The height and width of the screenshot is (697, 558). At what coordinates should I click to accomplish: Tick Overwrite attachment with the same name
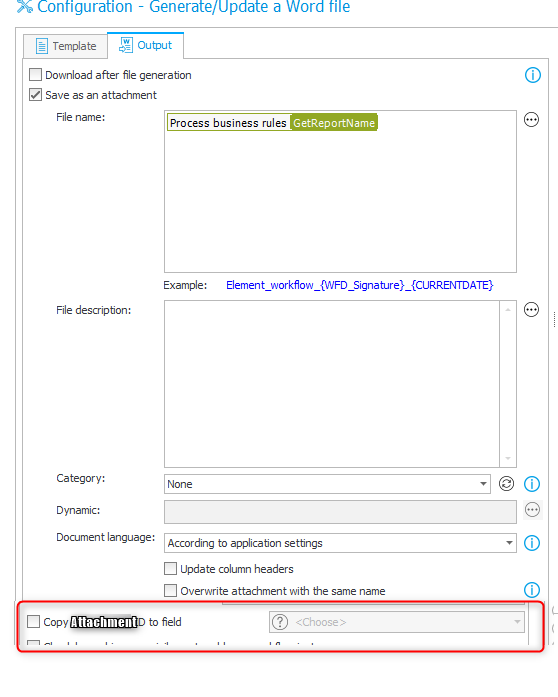point(170,590)
